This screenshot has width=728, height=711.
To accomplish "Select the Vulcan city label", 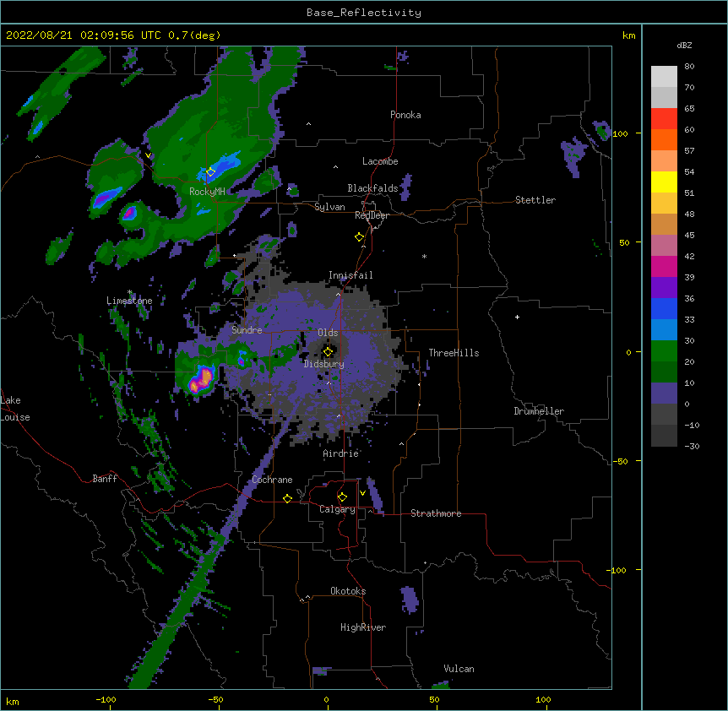I will [459, 669].
